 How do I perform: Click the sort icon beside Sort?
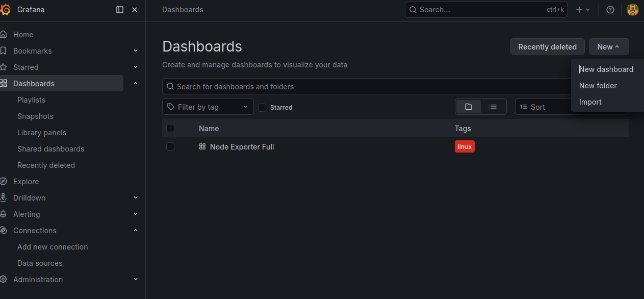click(x=524, y=107)
